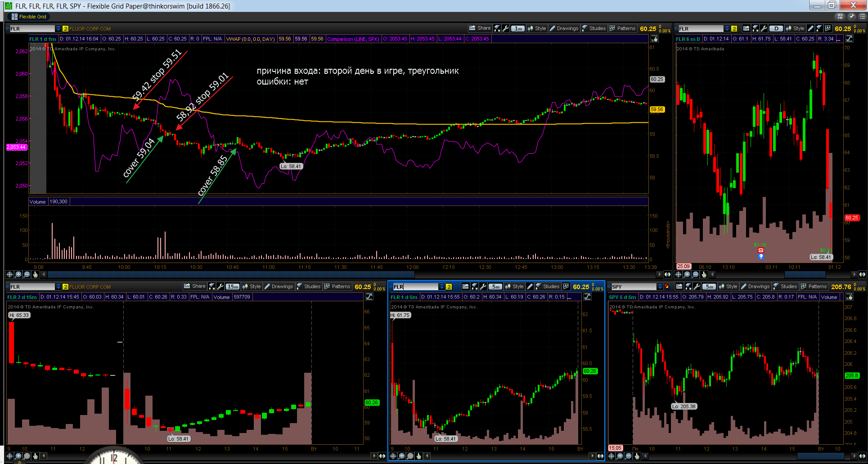
Task: Open the Flexible Grid tab
Action: pyautogui.click(x=29, y=17)
